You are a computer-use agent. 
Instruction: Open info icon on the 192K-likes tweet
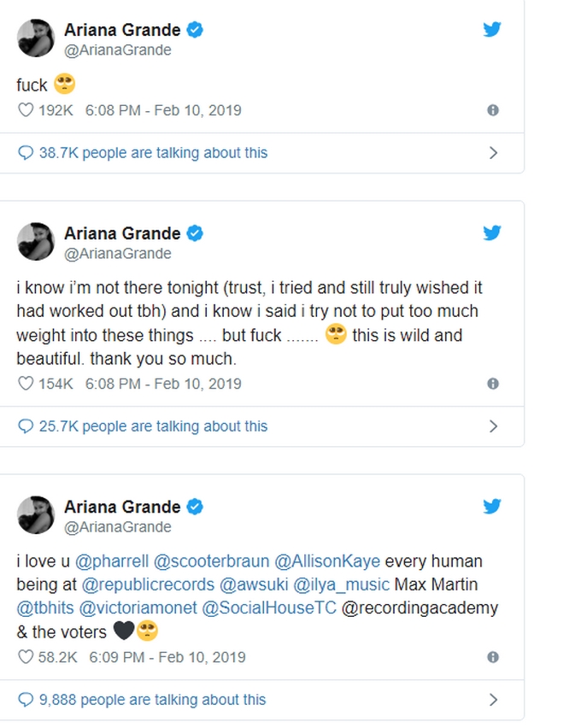(493, 110)
